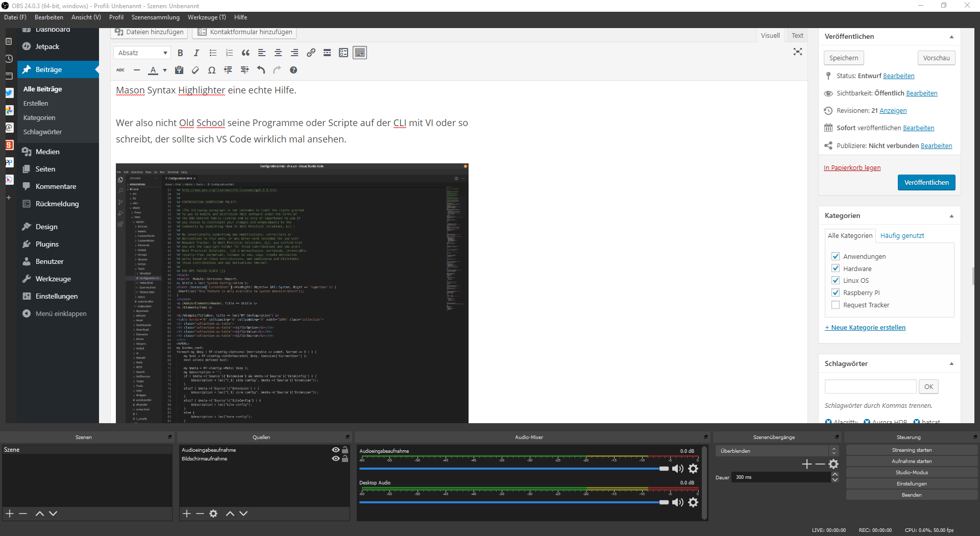This screenshot has height=536, width=980.
Task: Collapse the Kategorien panel
Action: [x=951, y=216]
